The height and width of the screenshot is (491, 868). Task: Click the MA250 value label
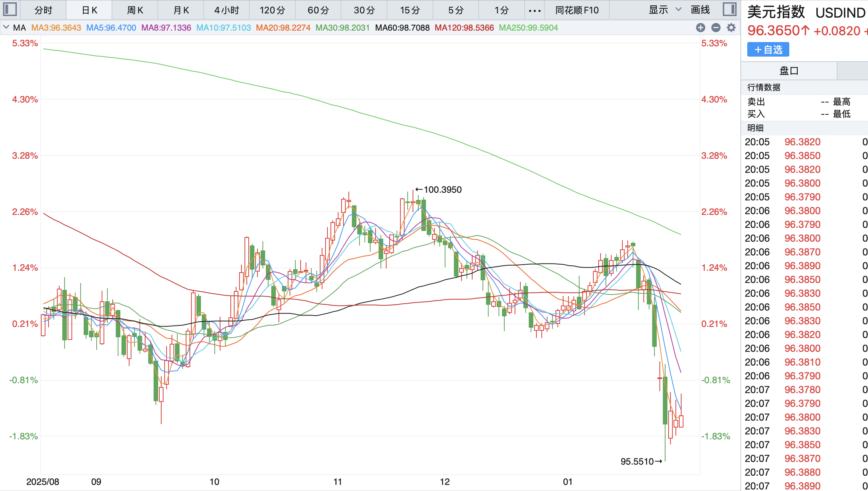(x=528, y=28)
